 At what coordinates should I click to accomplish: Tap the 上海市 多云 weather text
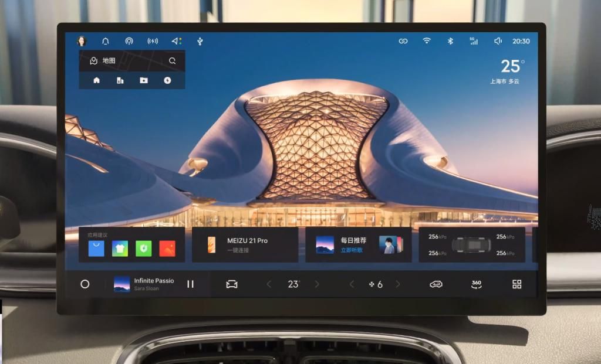click(504, 81)
